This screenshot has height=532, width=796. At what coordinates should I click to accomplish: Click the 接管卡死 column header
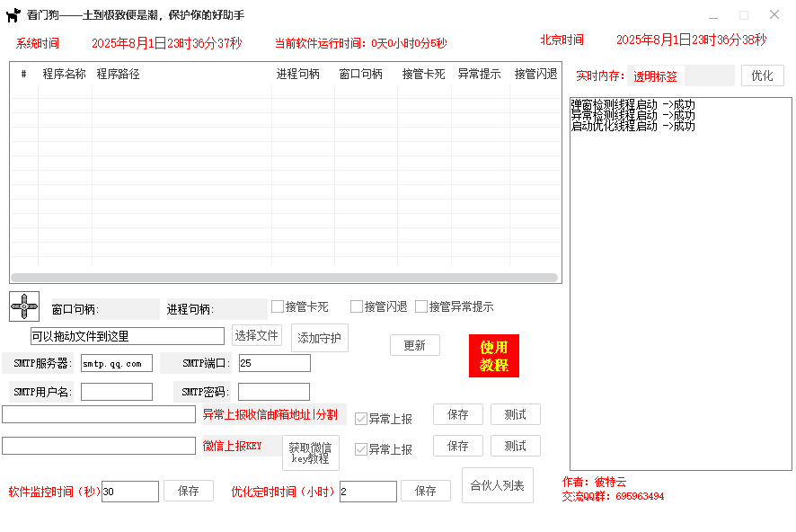(x=424, y=74)
